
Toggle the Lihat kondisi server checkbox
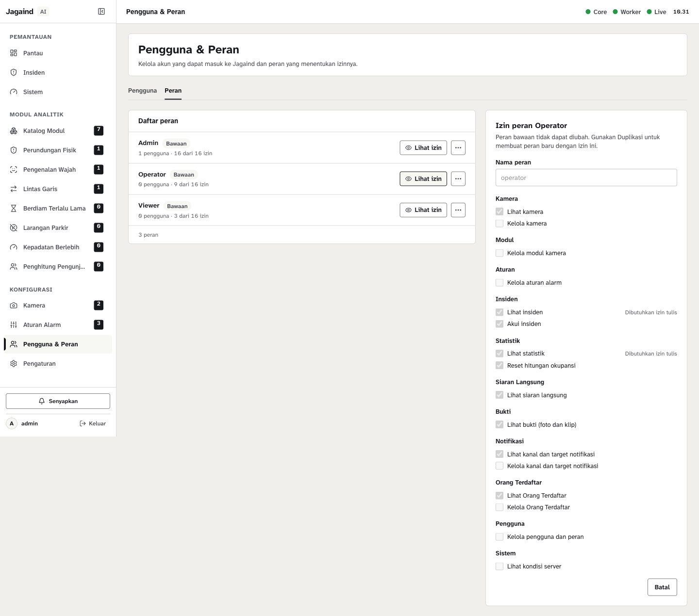coord(499,566)
